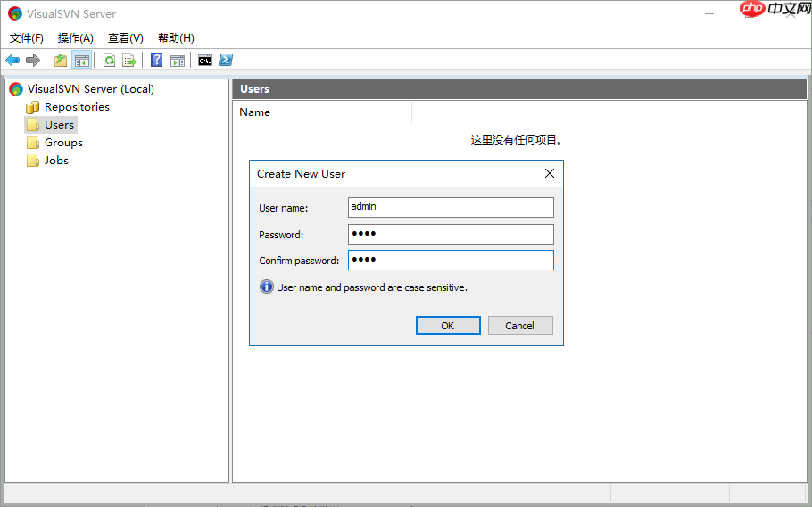Viewport: 812px width, 507px height.
Task: Click the Create New User dialog title
Action: (x=301, y=174)
